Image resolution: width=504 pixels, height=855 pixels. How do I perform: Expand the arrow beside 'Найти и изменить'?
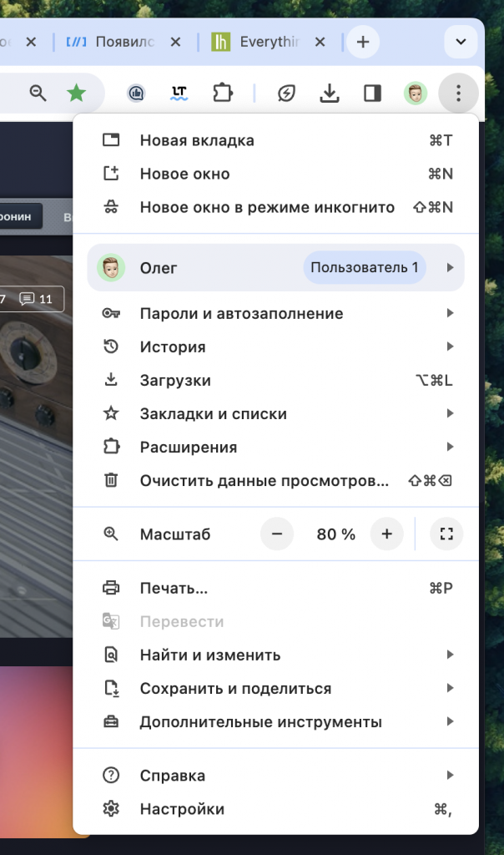coord(450,655)
